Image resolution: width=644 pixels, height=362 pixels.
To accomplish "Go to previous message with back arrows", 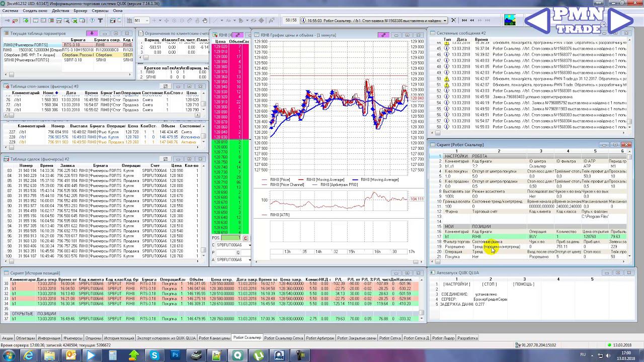I will pos(472,21).
